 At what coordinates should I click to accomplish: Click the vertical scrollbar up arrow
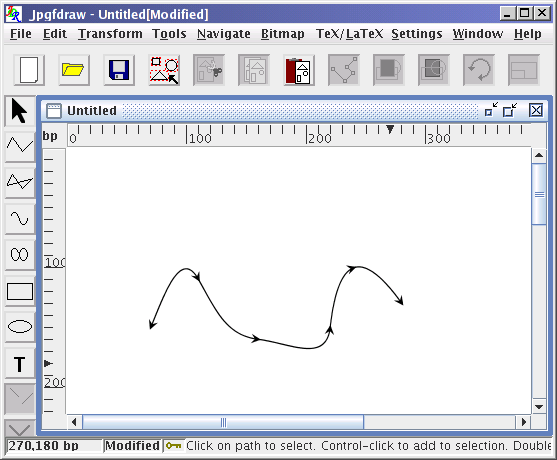[539, 155]
